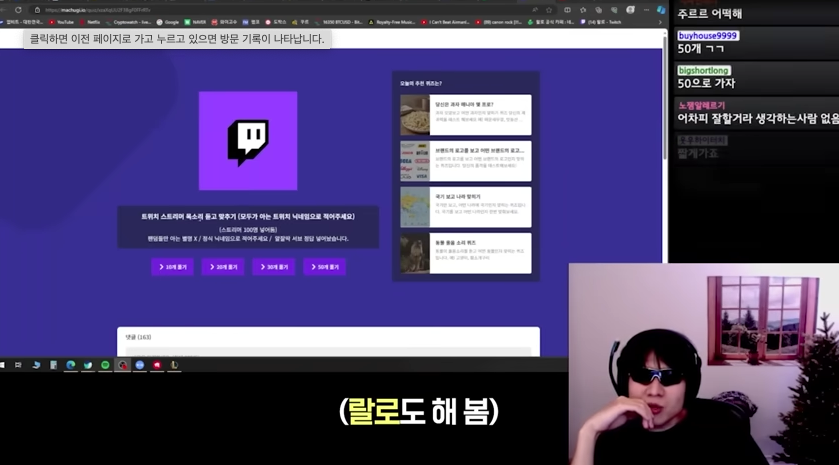Open the OBS taskbar icon
This screenshot has width=839, height=465.
(x=123, y=365)
